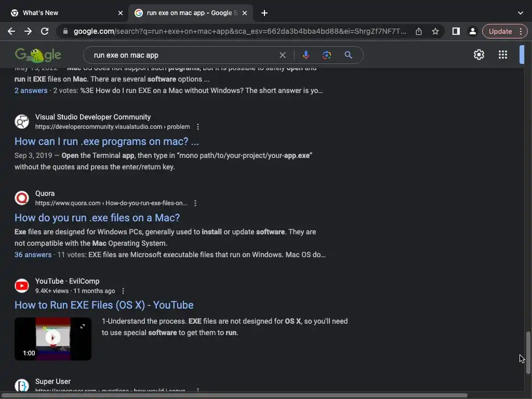Click the 'Quora' site name text
This screenshot has height=399, width=532.
pos(45,193)
